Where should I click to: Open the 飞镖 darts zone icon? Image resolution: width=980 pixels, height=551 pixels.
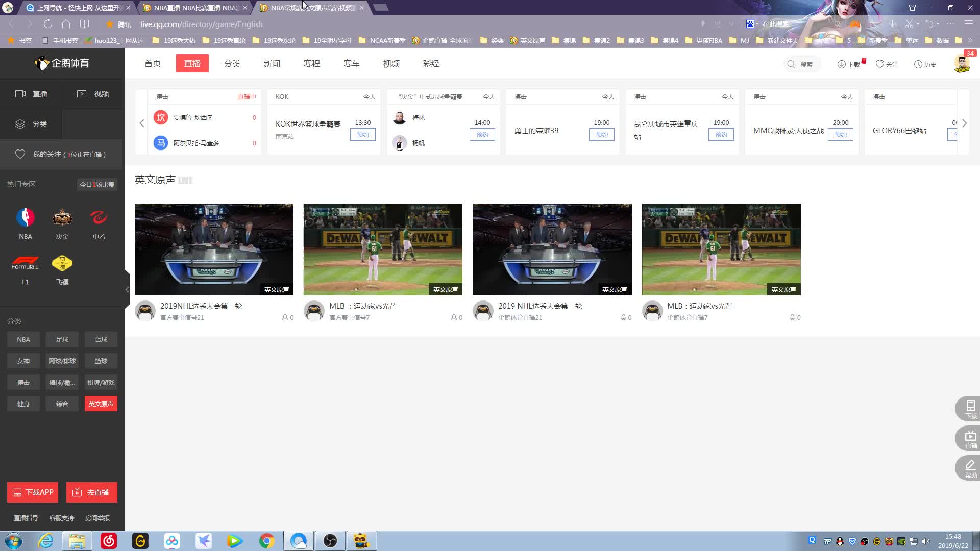(62, 263)
